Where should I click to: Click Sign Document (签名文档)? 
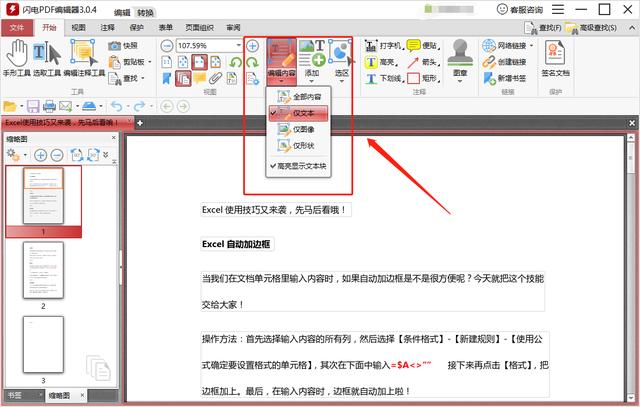[555, 59]
